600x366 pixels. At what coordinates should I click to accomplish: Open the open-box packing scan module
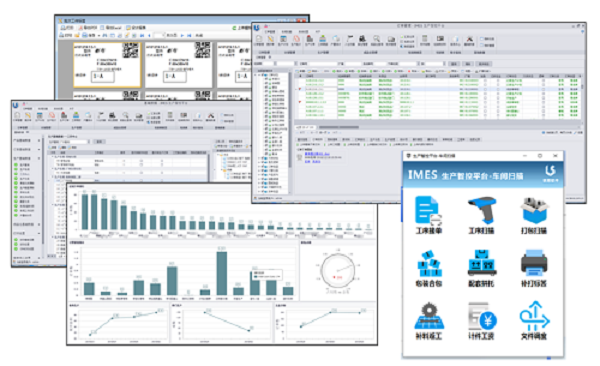534,210
